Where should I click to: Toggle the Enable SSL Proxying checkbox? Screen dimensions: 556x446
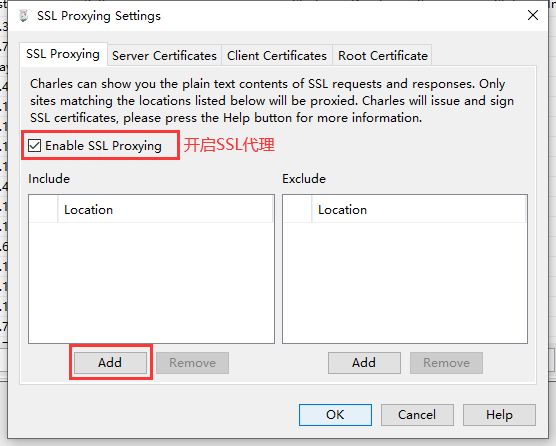point(35,146)
